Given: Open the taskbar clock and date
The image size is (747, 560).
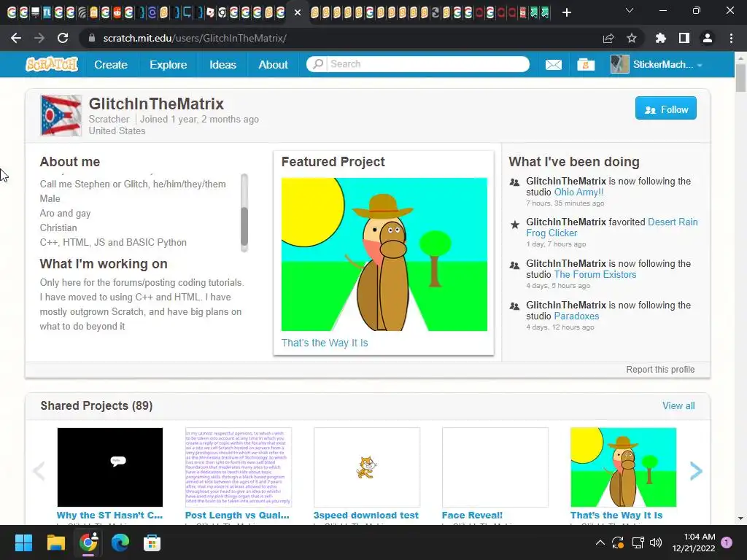Looking at the screenshot, I should [694, 542].
